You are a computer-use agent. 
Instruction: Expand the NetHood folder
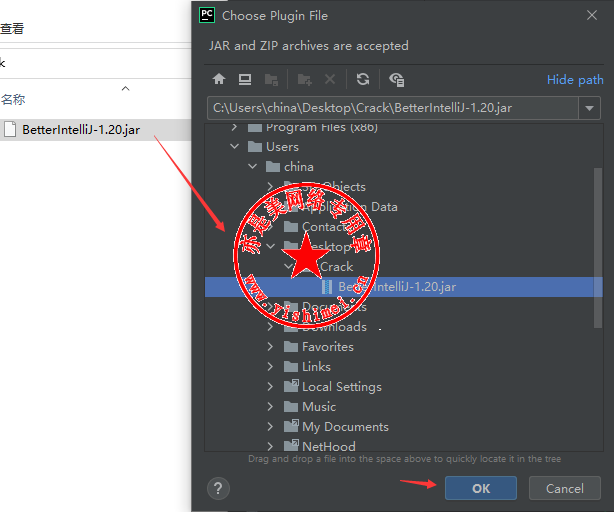coord(271,446)
